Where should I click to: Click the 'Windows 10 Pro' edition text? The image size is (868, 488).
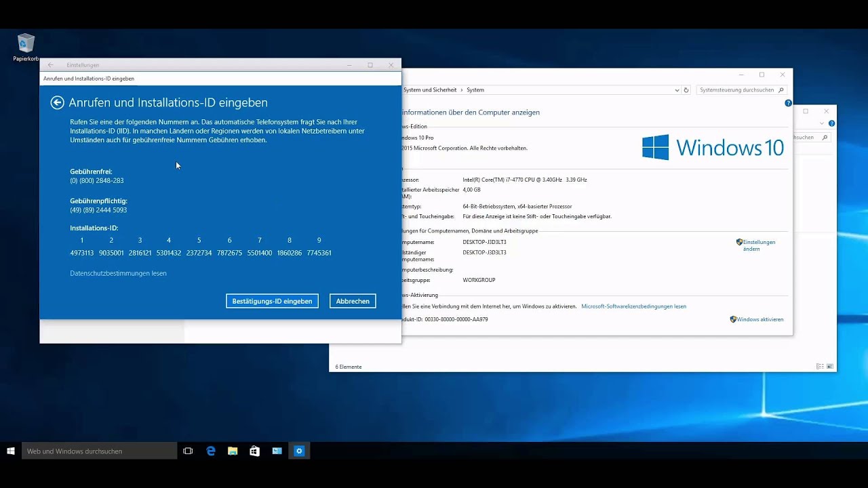tap(418, 138)
